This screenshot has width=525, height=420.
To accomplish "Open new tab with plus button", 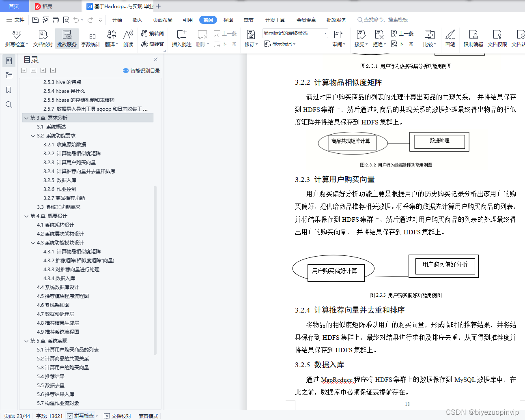I will coord(158,6).
